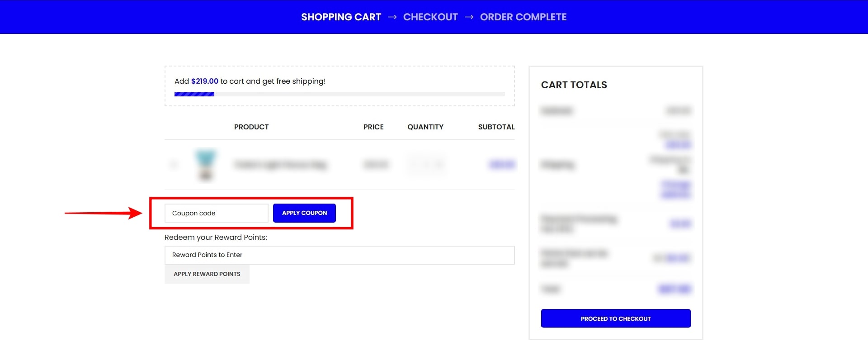Click the QUANTITY column header
The image size is (868, 357).
point(425,127)
